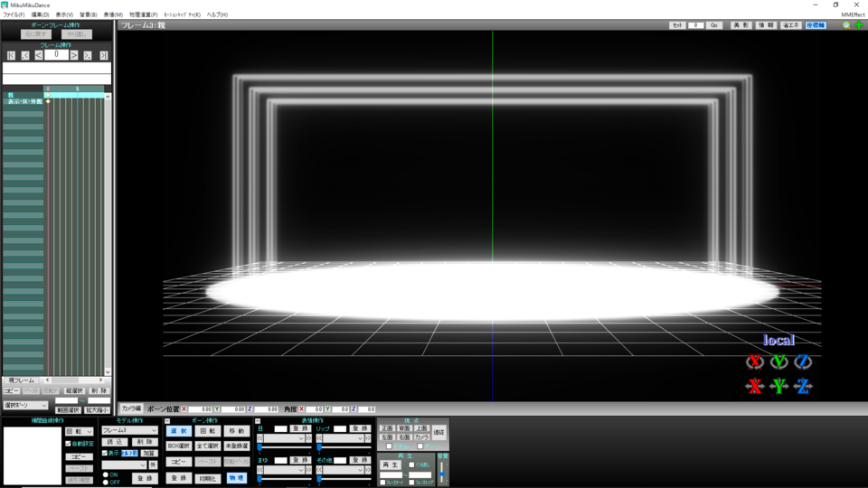Open the フレーム3 model selection dropdown
Screen dimensions: 868x488
pos(129,430)
